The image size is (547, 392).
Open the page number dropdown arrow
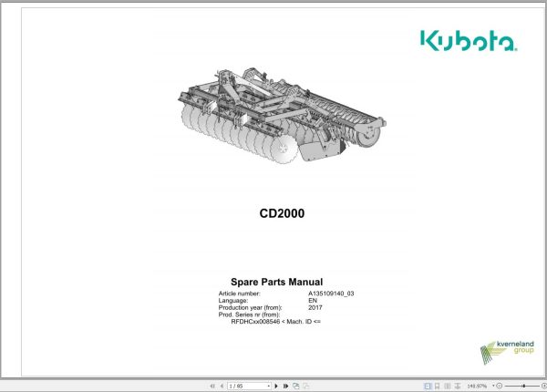(x=269, y=386)
